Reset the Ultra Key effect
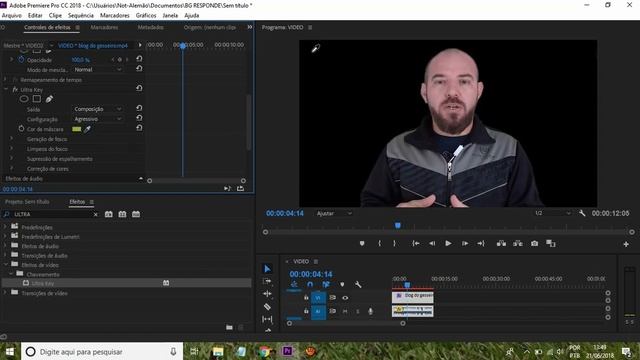 tap(139, 88)
